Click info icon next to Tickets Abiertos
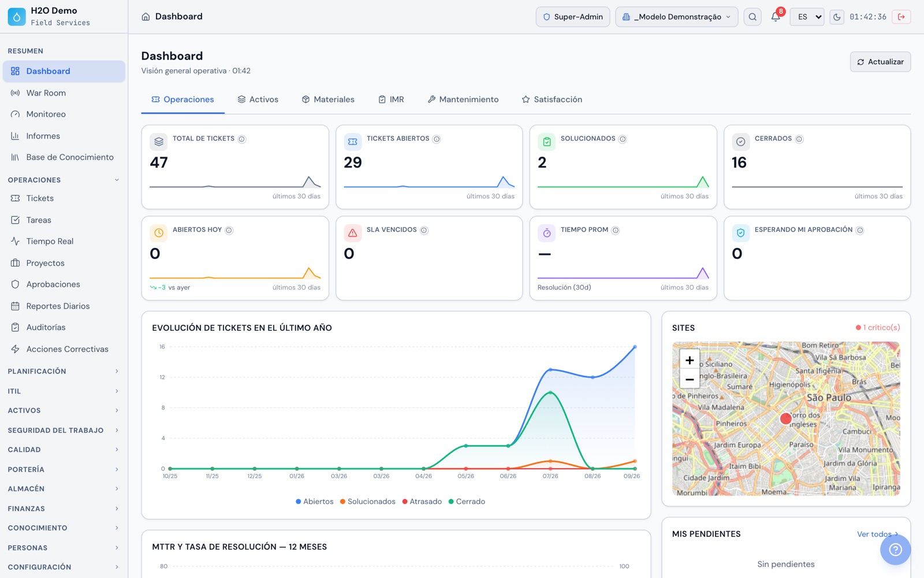This screenshot has width=924, height=578. [x=437, y=139]
